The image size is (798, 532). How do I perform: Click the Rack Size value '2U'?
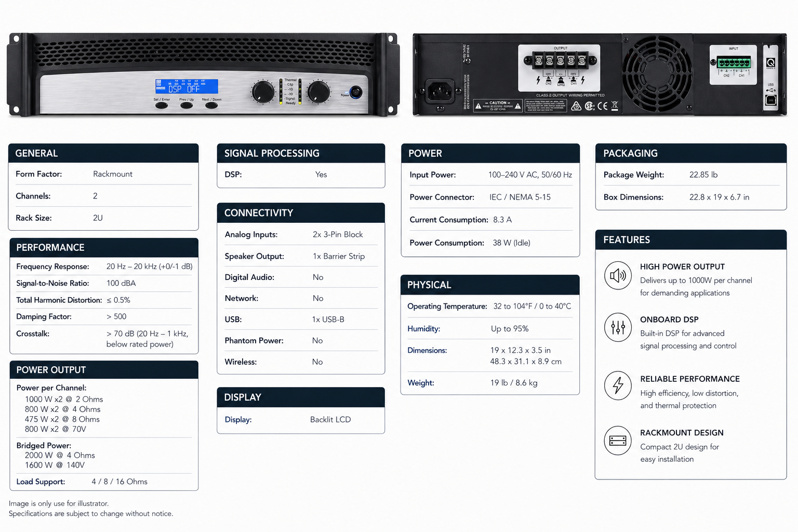pos(98,218)
